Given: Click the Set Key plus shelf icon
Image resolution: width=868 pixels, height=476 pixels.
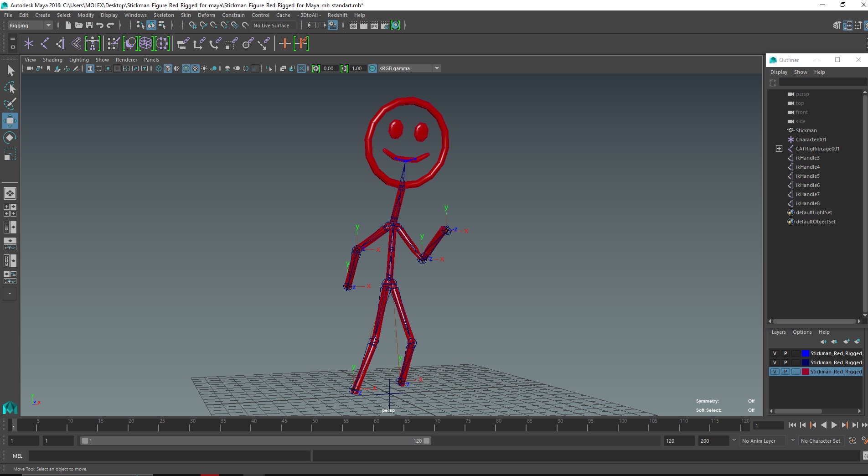Looking at the screenshot, I should click(x=284, y=44).
